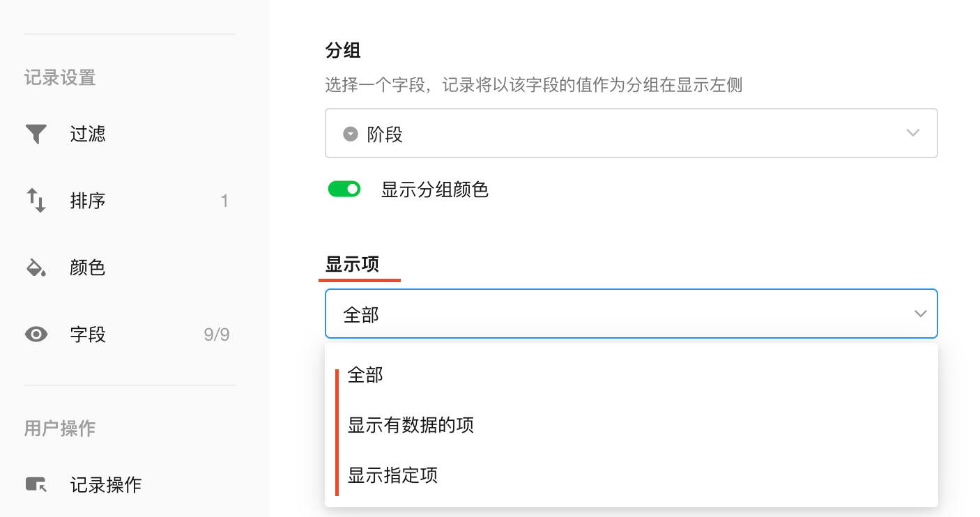Open the 记录操作 label under 用户操作

106,485
